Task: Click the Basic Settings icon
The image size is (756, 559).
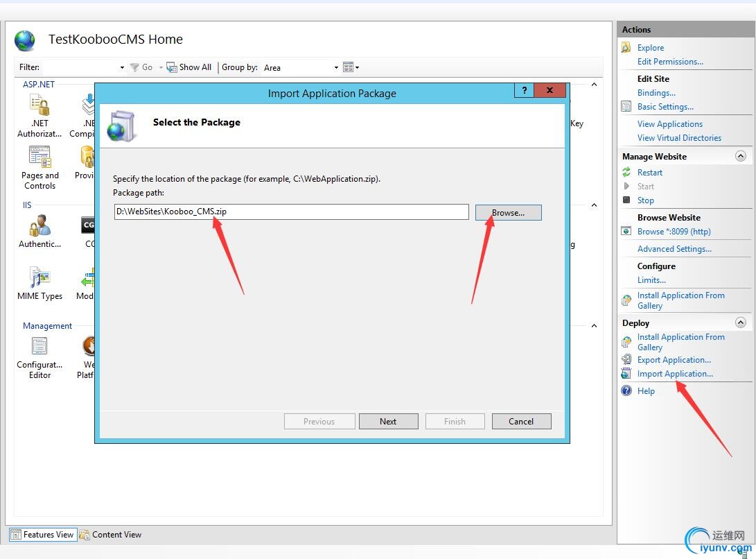Action: point(626,107)
